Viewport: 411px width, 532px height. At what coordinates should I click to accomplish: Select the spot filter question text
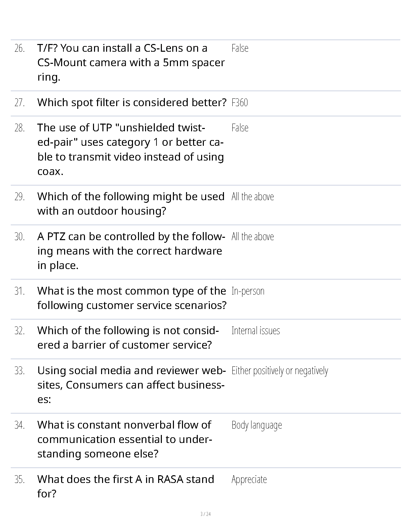click(x=132, y=102)
